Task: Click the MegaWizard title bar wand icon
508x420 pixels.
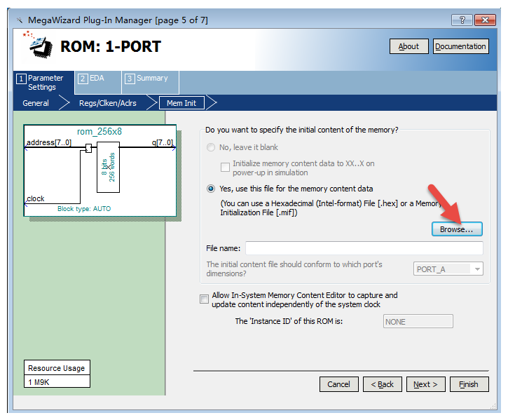Action: coord(20,20)
